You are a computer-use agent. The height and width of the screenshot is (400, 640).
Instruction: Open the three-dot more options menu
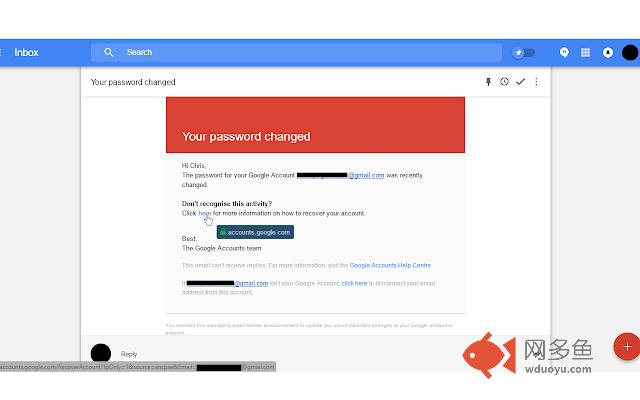pyautogui.click(x=536, y=82)
